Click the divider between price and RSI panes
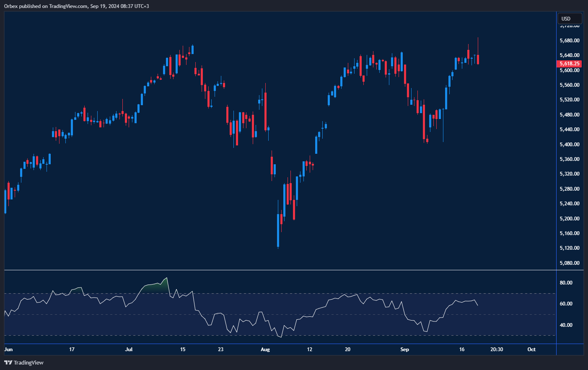588x370 pixels. coord(280,270)
